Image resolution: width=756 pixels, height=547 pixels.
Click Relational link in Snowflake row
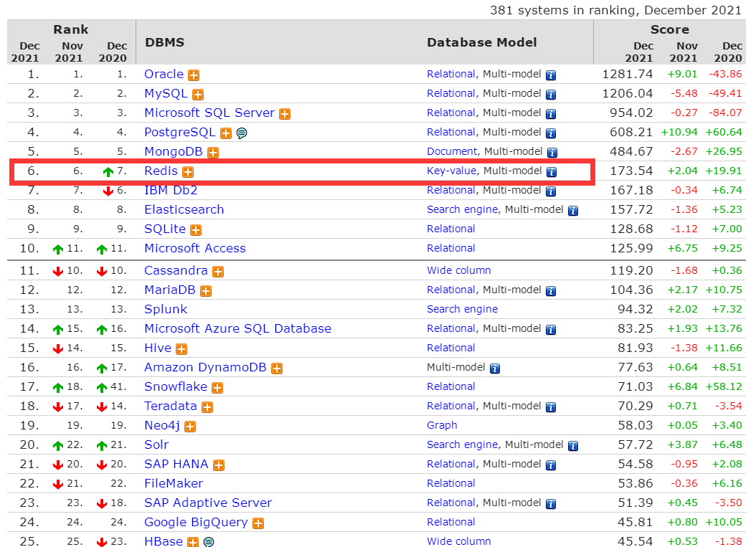(451, 386)
